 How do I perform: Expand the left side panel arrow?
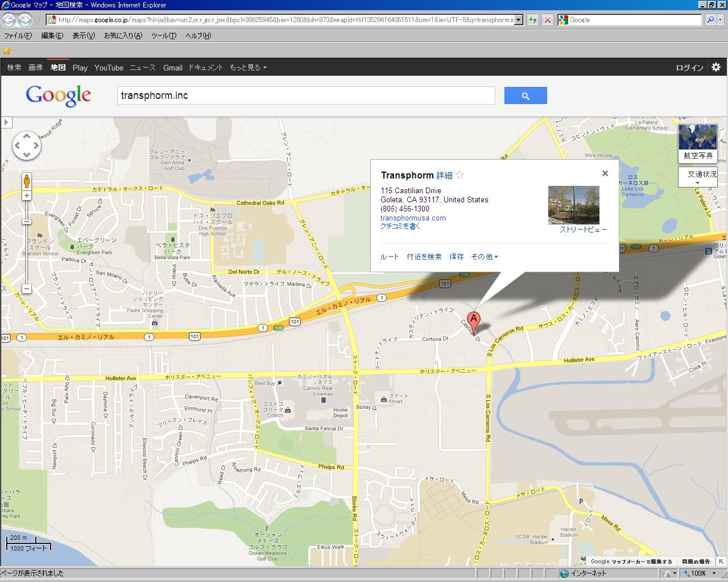[x=6, y=122]
